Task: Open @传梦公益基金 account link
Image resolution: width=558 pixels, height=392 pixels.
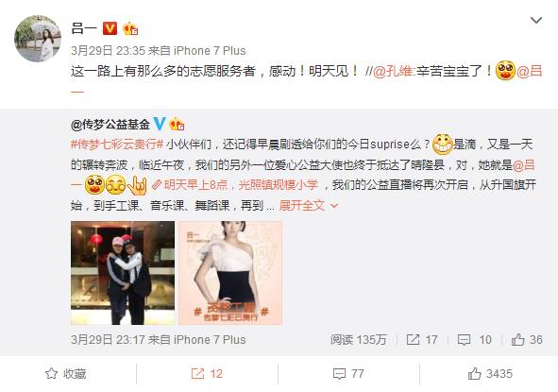Action: 110,125
